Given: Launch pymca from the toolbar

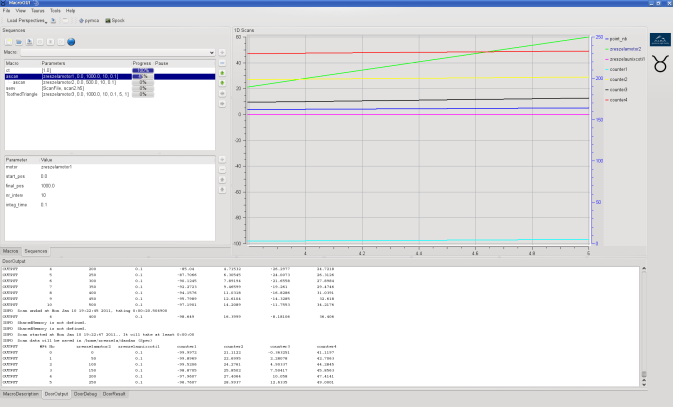Looking at the screenshot, I should tap(89, 20).
